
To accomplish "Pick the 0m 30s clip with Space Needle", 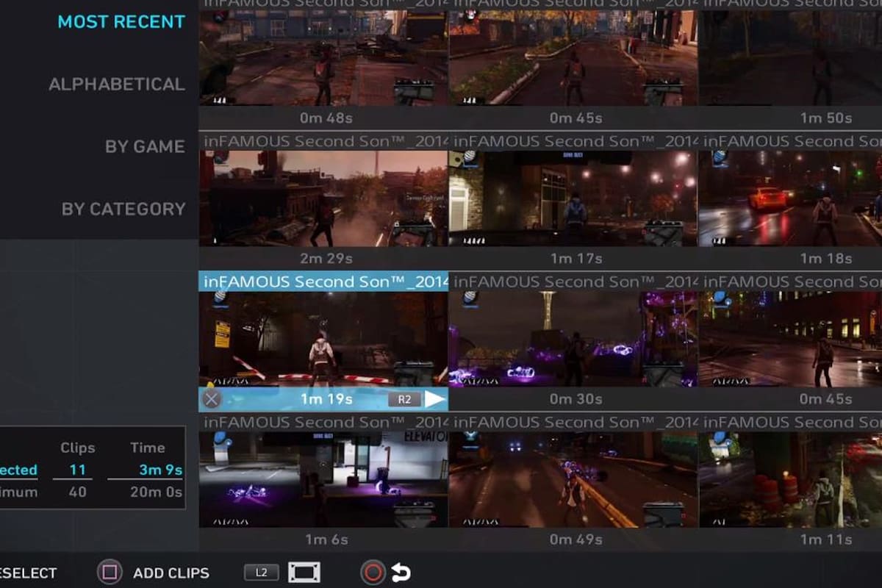I will (x=573, y=339).
